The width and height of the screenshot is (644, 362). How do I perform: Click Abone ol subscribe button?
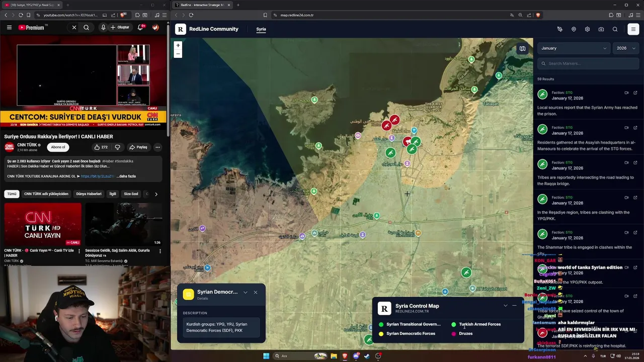[58, 147]
